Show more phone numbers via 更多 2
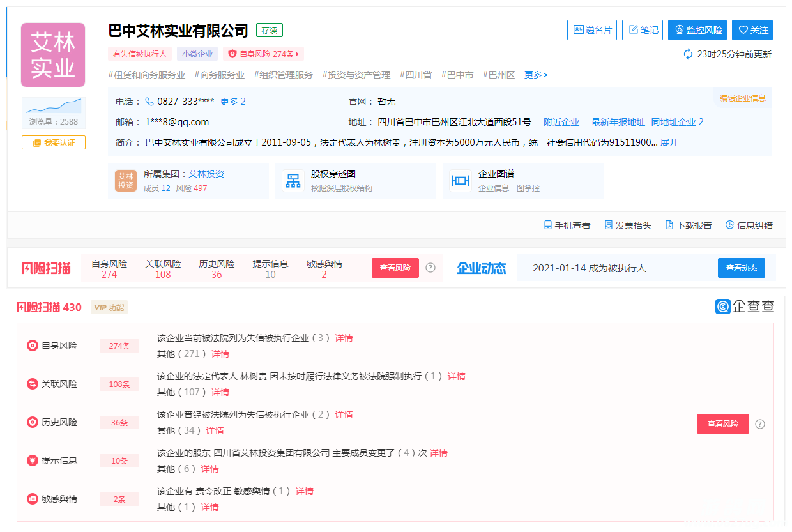 [233, 102]
